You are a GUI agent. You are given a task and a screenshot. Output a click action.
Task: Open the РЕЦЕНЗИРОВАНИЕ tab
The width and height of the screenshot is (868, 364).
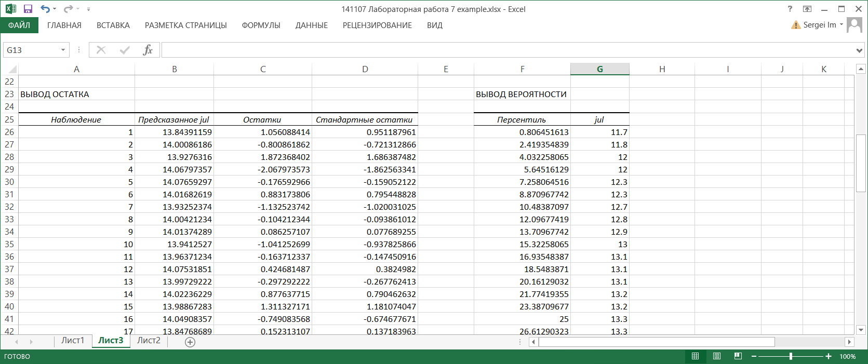tap(377, 25)
